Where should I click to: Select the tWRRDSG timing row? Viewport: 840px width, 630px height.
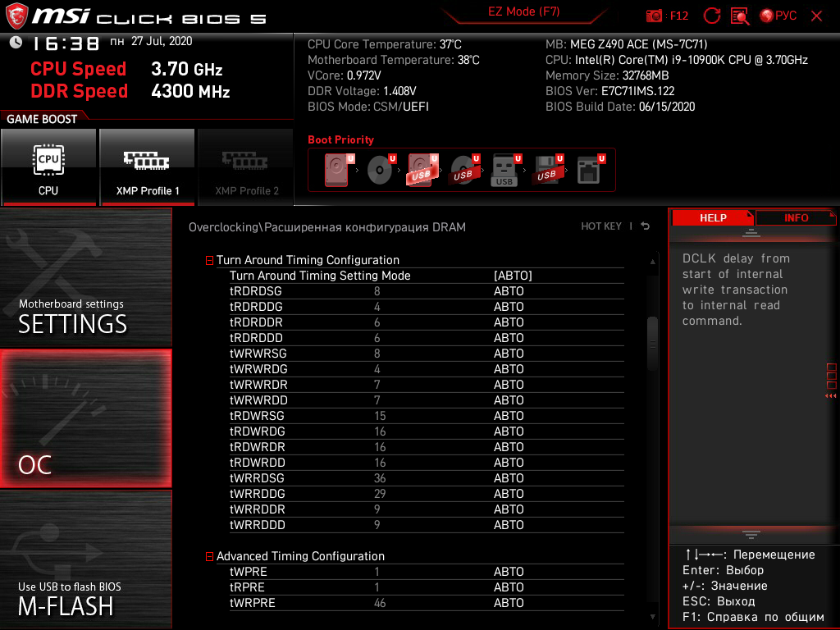point(427,478)
